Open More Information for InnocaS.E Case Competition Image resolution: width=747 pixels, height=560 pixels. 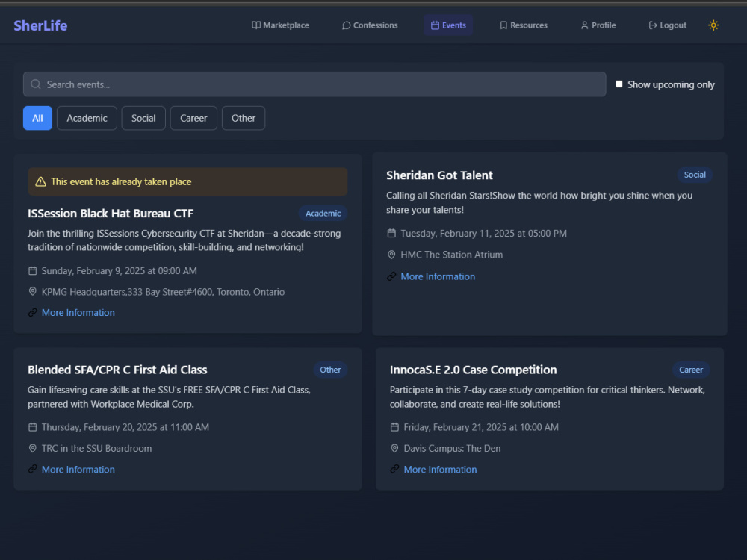tap(440, 469)
